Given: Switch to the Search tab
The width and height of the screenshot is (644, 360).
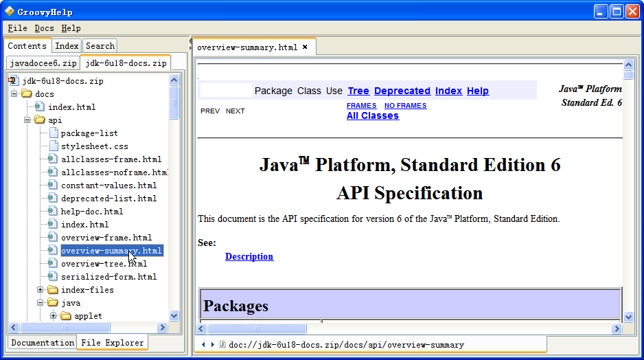Looking at the screenshot, I should (x=100, y=46).
